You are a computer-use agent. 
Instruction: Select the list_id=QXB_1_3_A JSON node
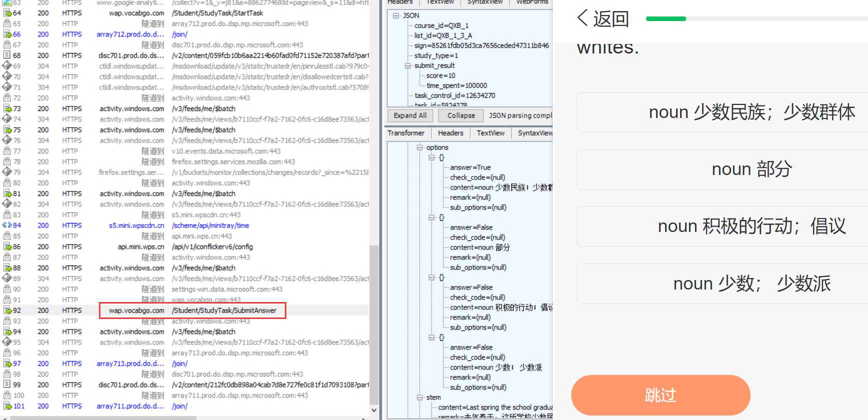pyautogui.click(x=443, y=35)
